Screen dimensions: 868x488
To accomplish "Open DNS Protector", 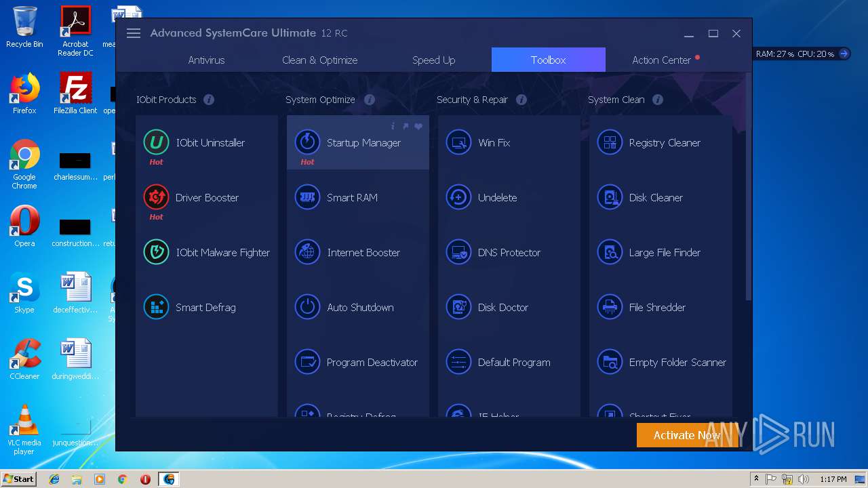I will click(509, 253).
